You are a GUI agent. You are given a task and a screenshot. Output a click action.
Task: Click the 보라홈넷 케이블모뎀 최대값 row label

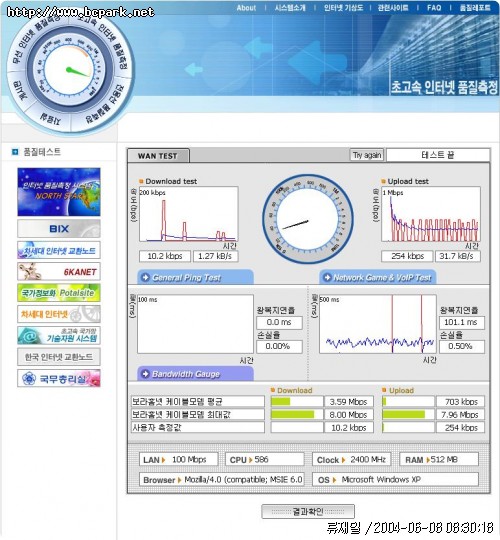tap(198, 414)
